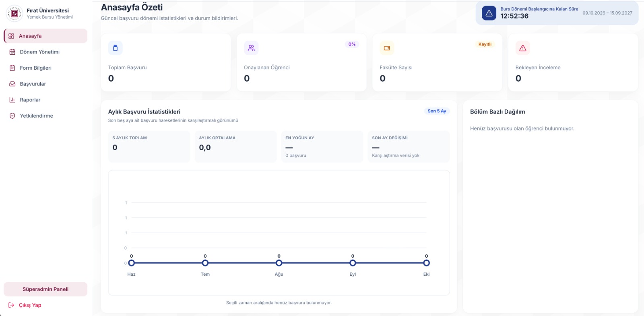Open the Anasayfa menu item
The width and height of the screenshot is (644, 316).
(x=45, y=36)
